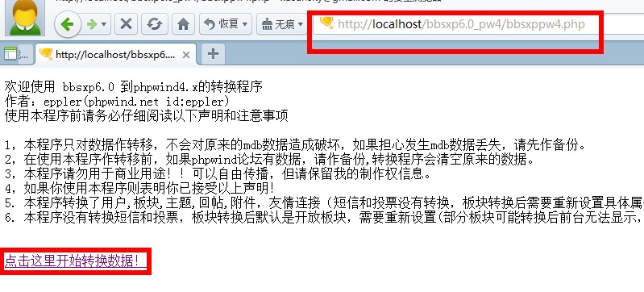Click notice item 4 about 接受以上声明

coord(139,189)
